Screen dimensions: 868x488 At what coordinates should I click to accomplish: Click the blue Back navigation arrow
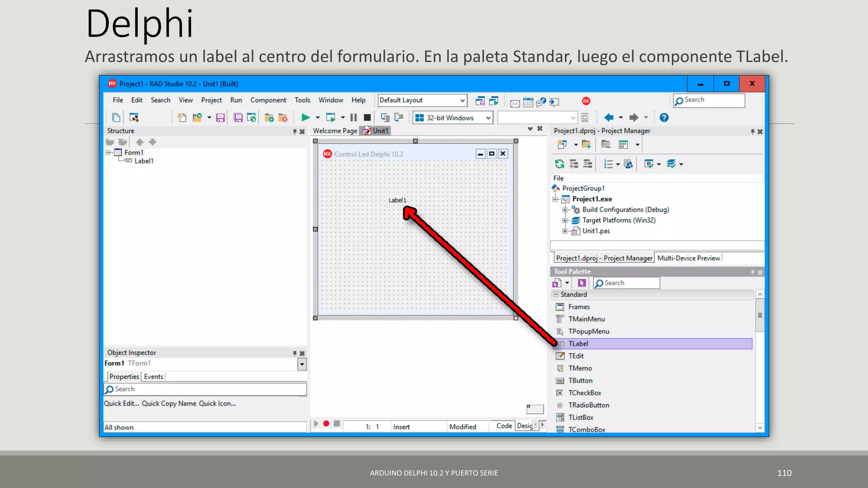pyautogui.click(x=609, y=117)
